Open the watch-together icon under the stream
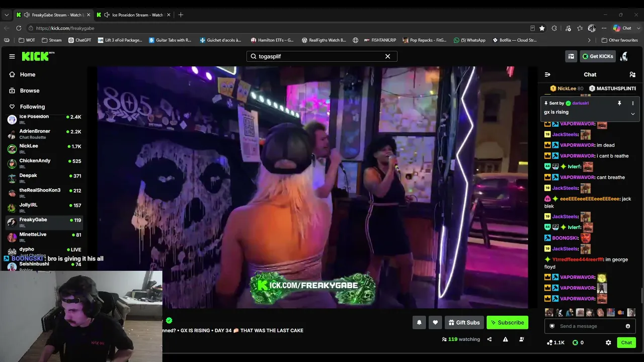This screenshot has width=644, height=362. tap(521, 339)
